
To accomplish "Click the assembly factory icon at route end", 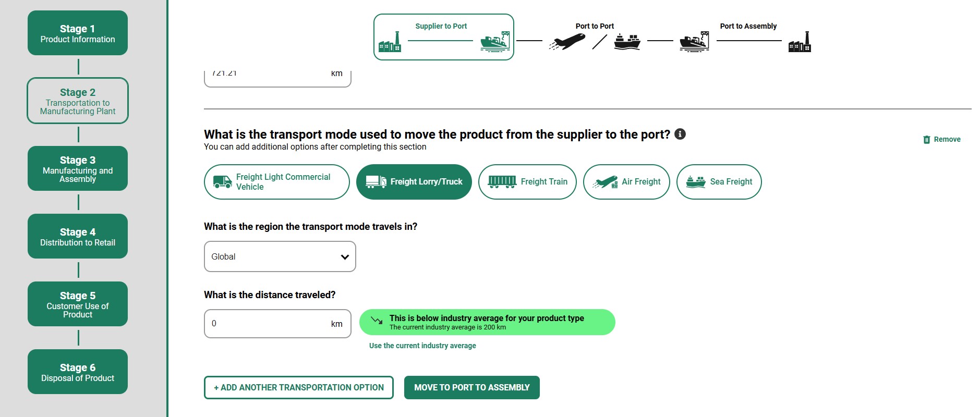I will coord(800,42).
